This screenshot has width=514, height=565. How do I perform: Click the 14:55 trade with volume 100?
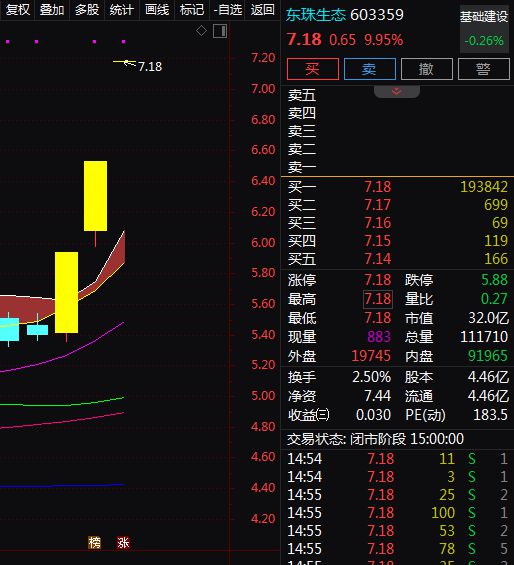point(397,513)
